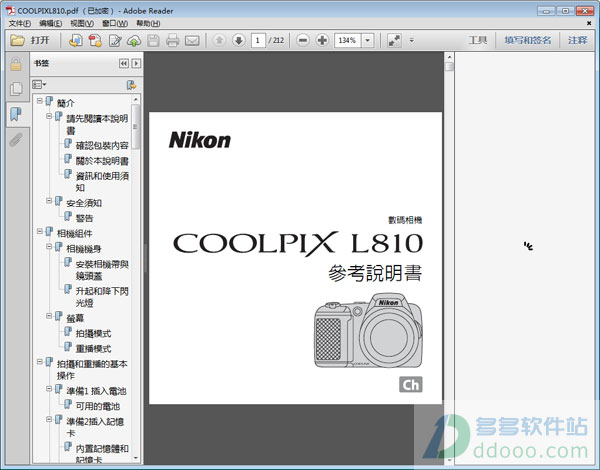Click the zoom in plus button
Screen dimensions: 600x470
click(322, 40)
